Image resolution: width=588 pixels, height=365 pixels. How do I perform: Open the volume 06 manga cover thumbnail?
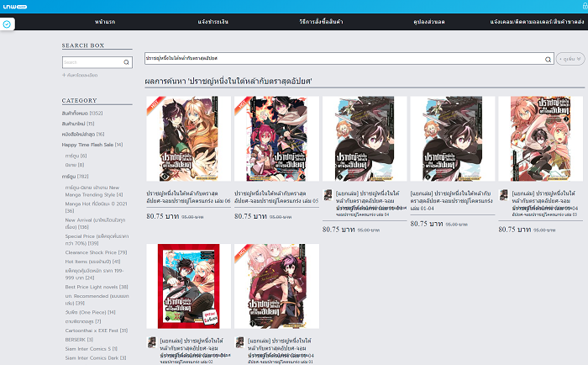(x=189, y=139)
